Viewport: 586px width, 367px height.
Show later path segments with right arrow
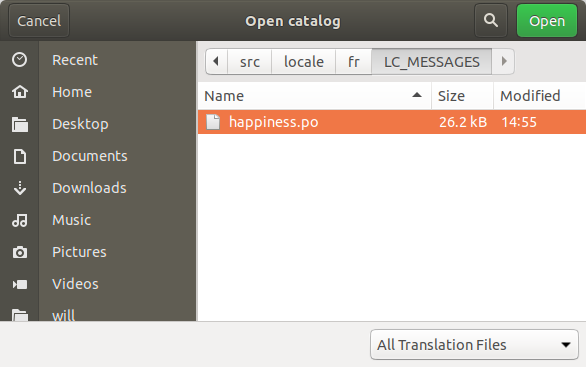coord(503,62)
